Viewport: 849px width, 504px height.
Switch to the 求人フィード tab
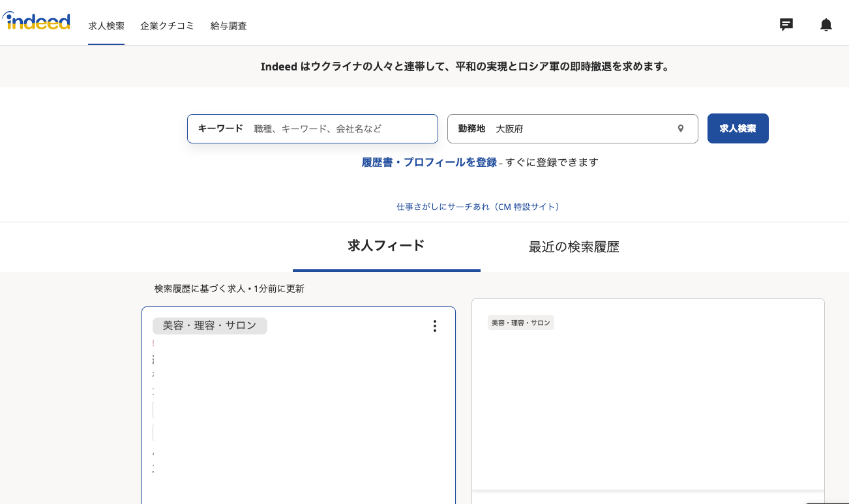(x=386, y=246)
